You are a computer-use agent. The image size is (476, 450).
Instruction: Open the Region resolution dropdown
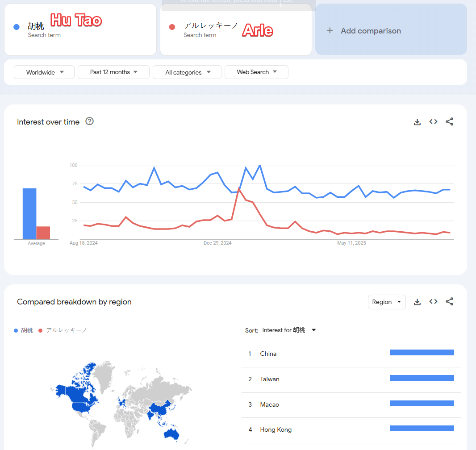(x=387, y=302)
